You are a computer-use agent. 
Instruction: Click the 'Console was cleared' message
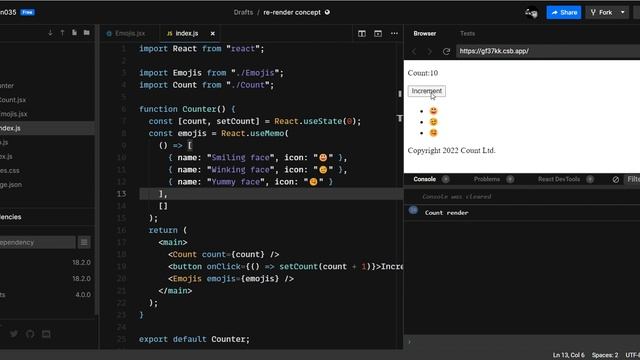[x=456, y=197]
